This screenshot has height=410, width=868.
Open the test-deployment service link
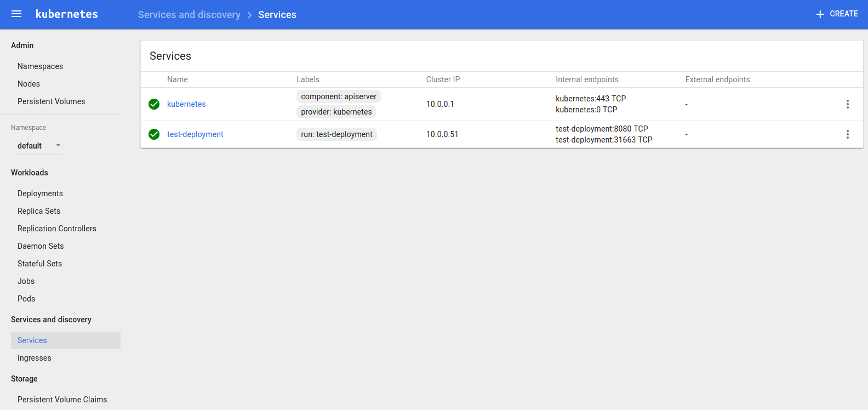tap(195, 134)
